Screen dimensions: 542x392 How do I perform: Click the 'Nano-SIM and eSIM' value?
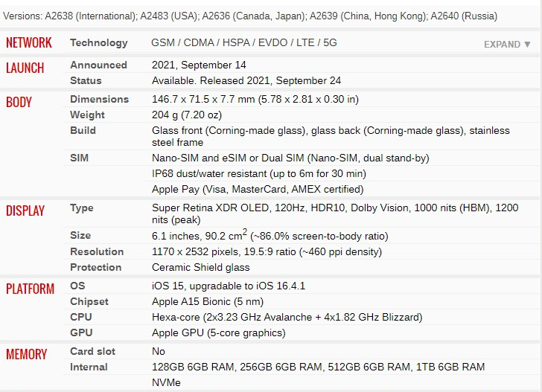coord(290,158)
